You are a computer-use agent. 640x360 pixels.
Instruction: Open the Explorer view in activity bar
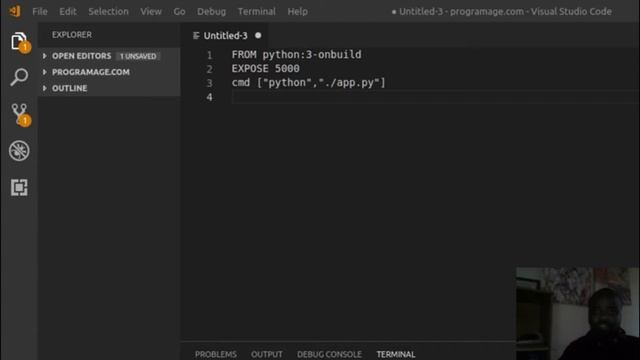pos(19,42)
